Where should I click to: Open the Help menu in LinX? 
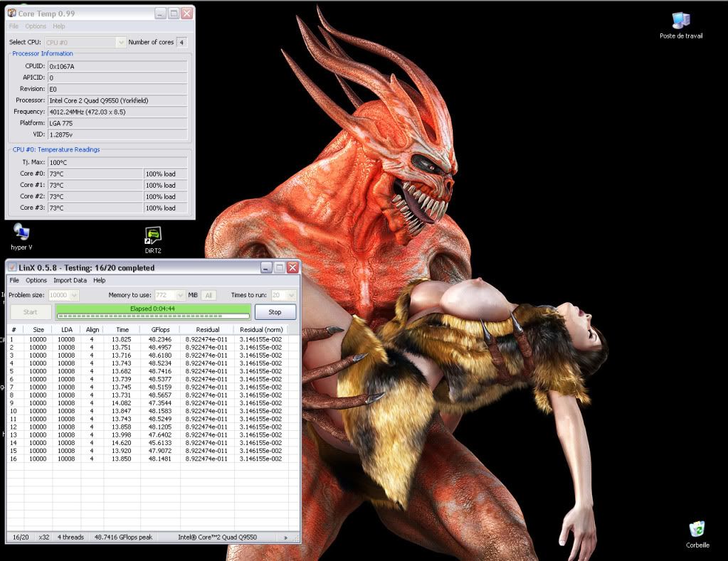[99, 281]
